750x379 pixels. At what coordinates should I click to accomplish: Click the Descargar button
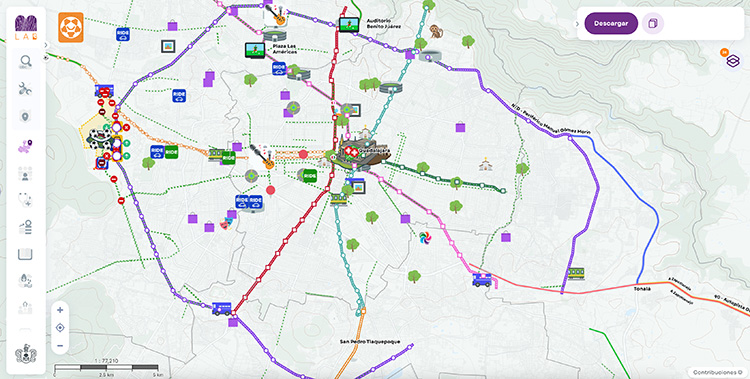611,23
